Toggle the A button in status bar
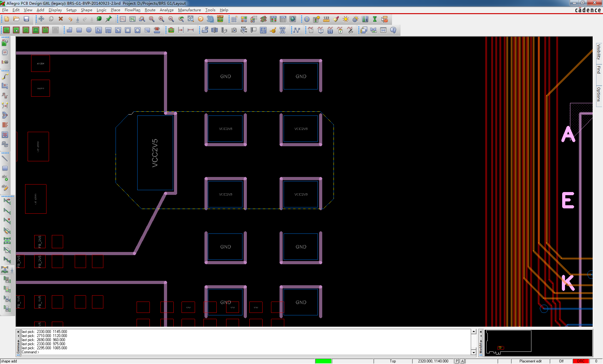This screenshot has width=603, height=364. (x=462, y=361)
